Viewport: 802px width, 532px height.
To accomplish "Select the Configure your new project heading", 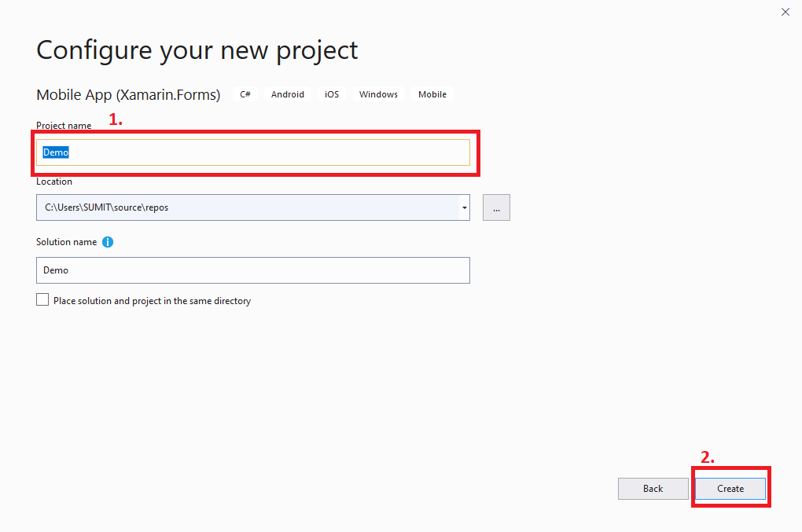I will pyautogui.click(x=197, y=50).
